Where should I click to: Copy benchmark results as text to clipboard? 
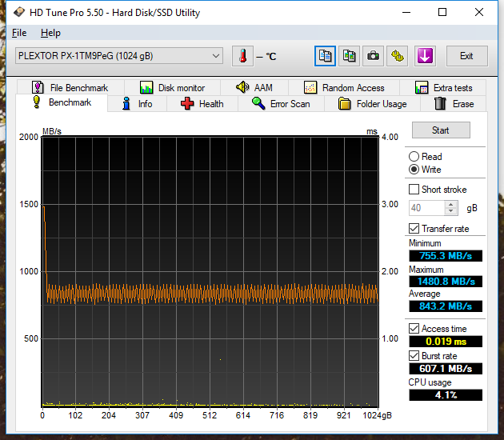click(x=325, y=56)
